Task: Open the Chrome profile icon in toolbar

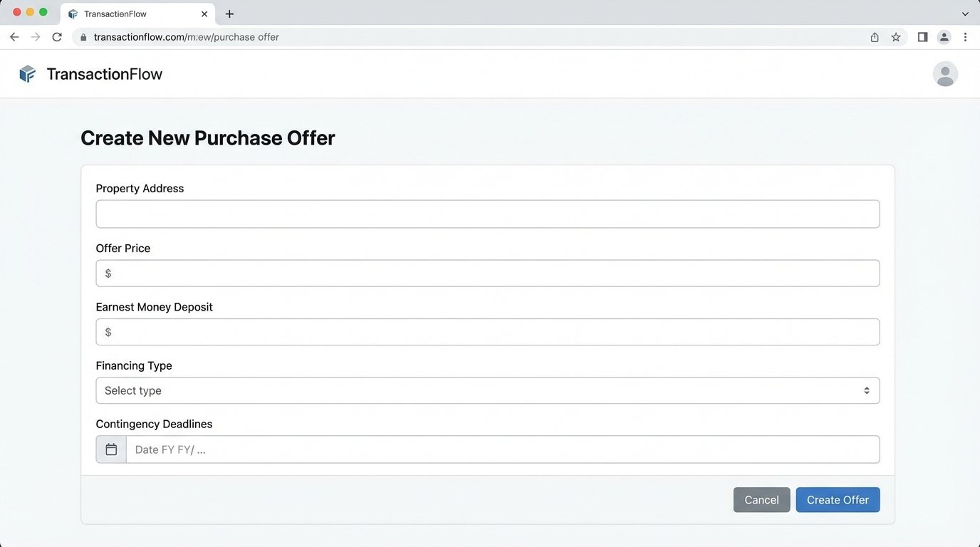Action: [x=944, y=37]
